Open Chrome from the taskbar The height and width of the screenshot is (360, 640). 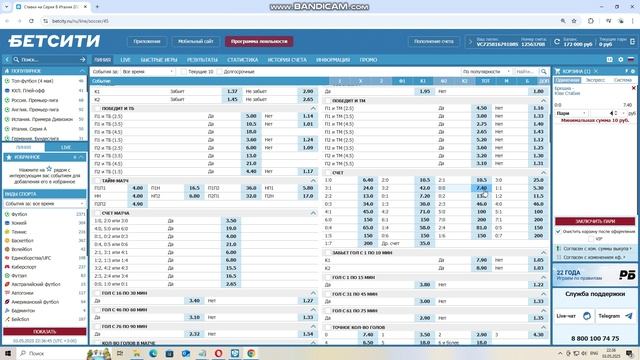(251, 353)
